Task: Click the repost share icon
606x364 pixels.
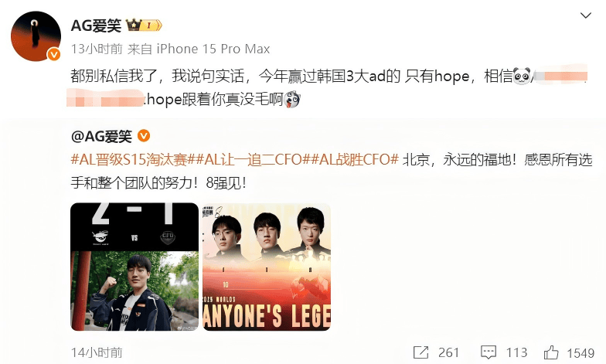Action: tap(420, 352)
